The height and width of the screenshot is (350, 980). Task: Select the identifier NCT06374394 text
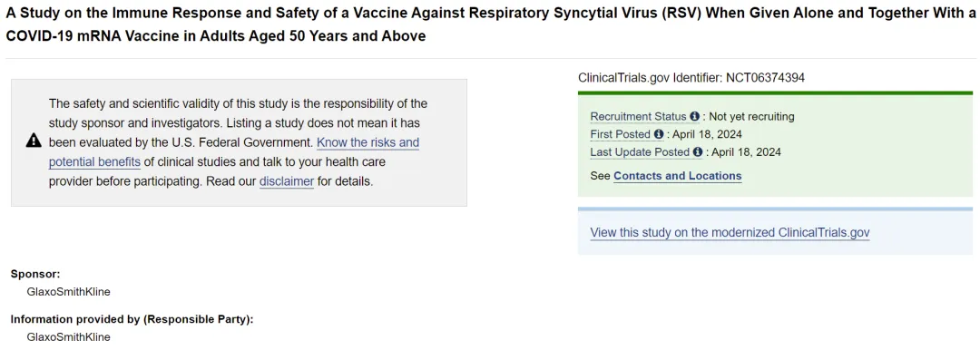[x=765, y=78]
